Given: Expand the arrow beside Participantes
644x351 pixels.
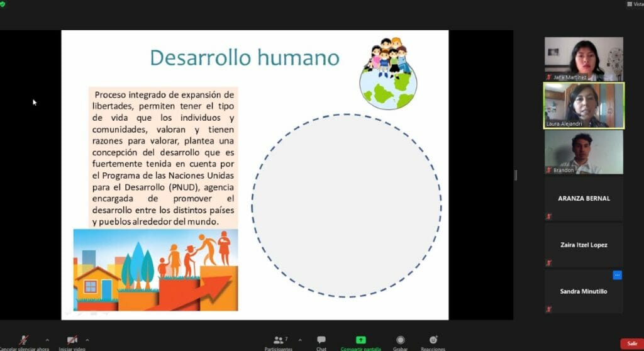Looking at the screenshot, I should [x=299, y=340].
